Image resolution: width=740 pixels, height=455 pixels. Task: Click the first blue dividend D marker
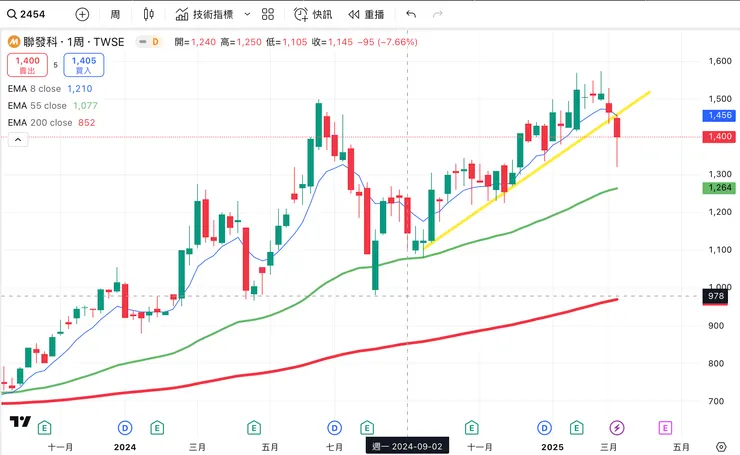coord(126,428)
